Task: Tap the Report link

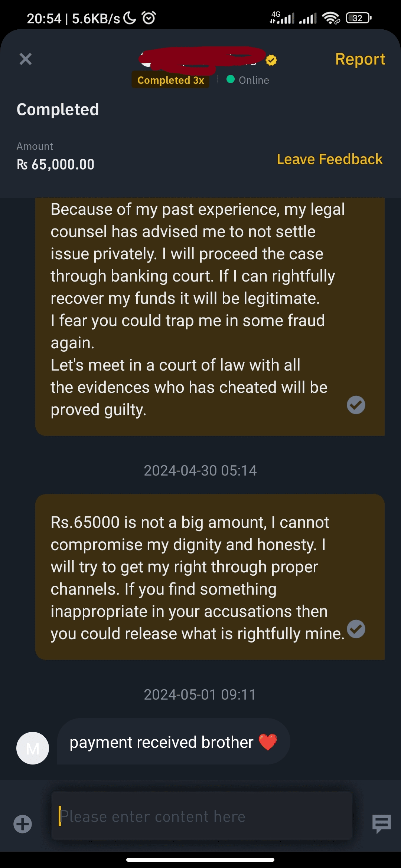Action: (x=360, y=59)
